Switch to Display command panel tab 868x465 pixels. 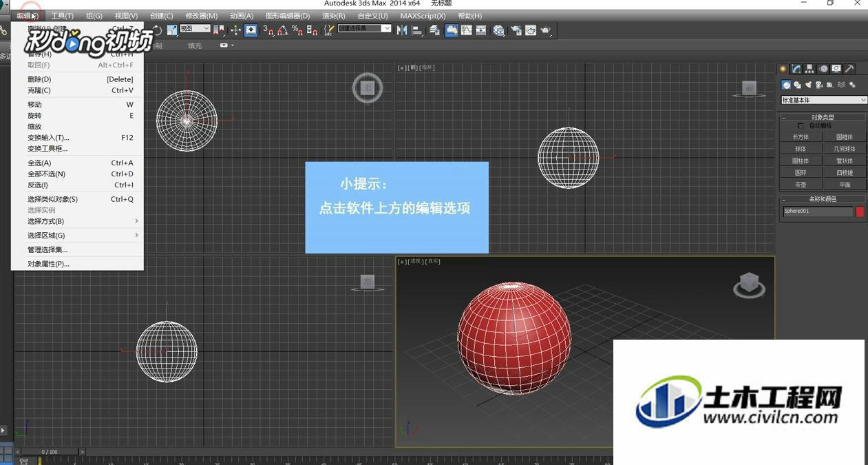click(836, 69)
